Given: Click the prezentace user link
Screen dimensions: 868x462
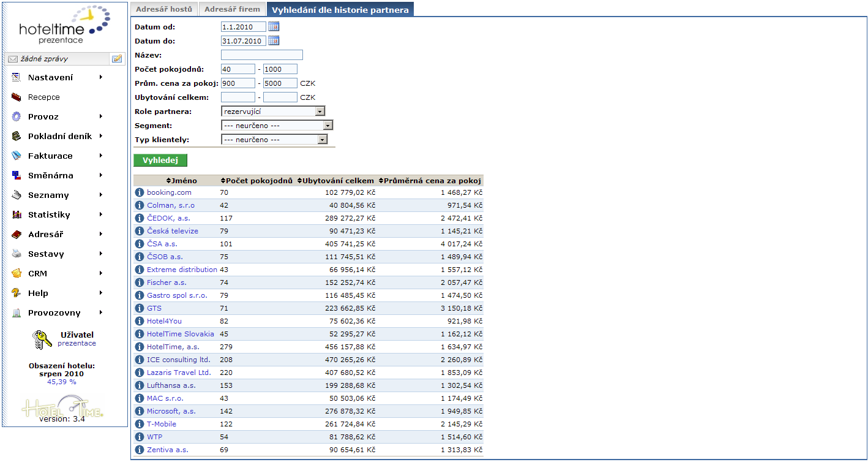Looking at the screenshot, I should (x=77, y=343).
